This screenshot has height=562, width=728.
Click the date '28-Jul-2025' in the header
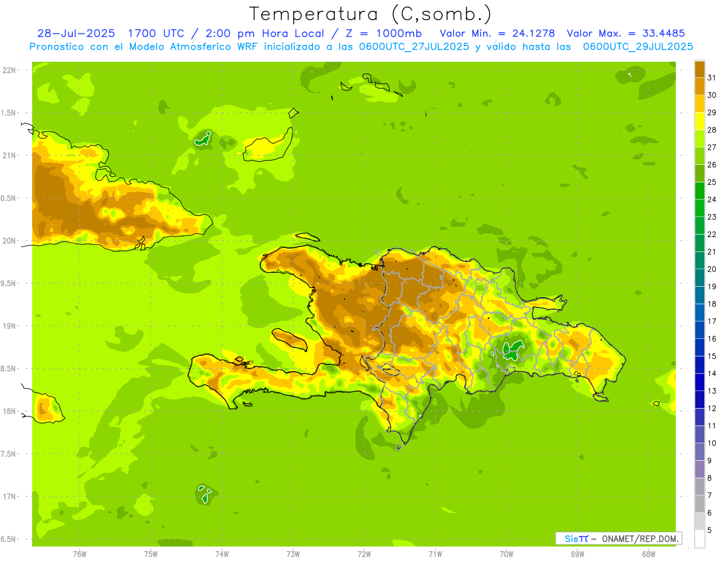click(x=76, y=33)
